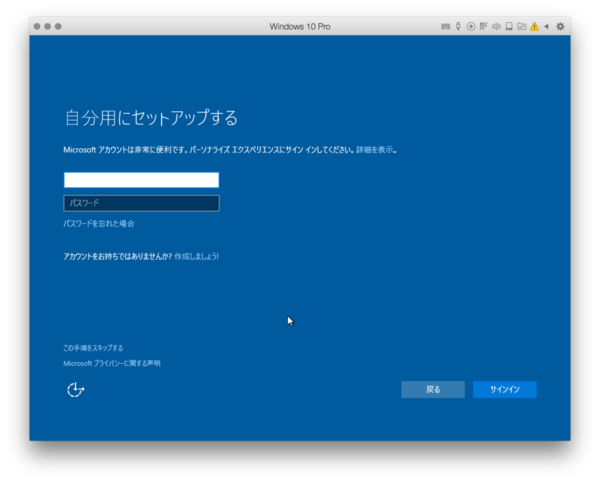Click the yellow warning triangle icon
This screenshot has height=483, width=600.
[534, 26]
